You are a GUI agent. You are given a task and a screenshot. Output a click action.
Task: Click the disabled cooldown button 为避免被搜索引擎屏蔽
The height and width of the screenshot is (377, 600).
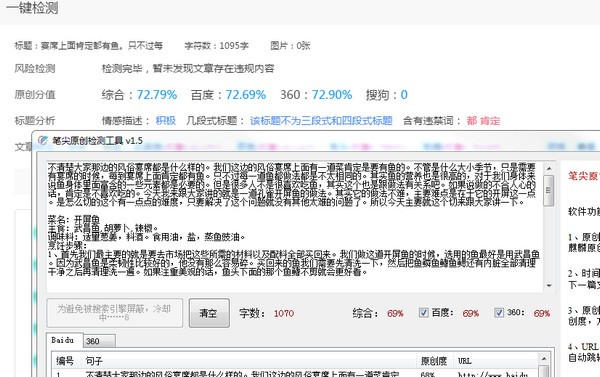coord(114,313)
